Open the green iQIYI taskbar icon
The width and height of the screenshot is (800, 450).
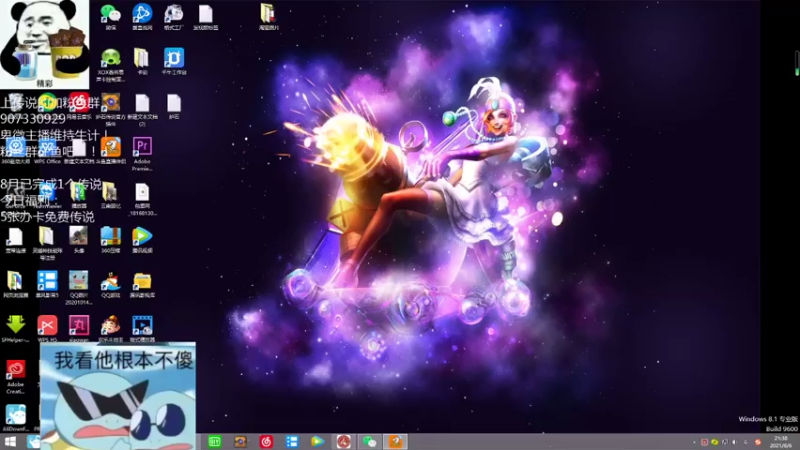click(215, 442)
